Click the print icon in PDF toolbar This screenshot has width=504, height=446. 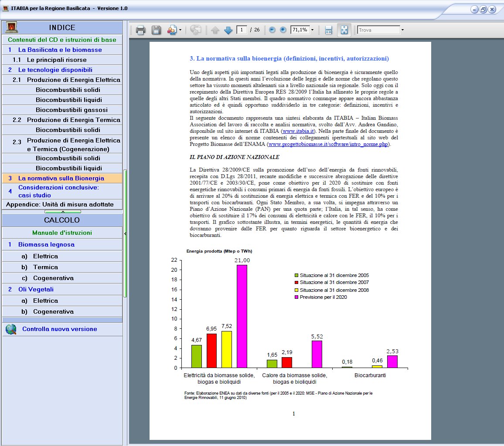point(140,30)
